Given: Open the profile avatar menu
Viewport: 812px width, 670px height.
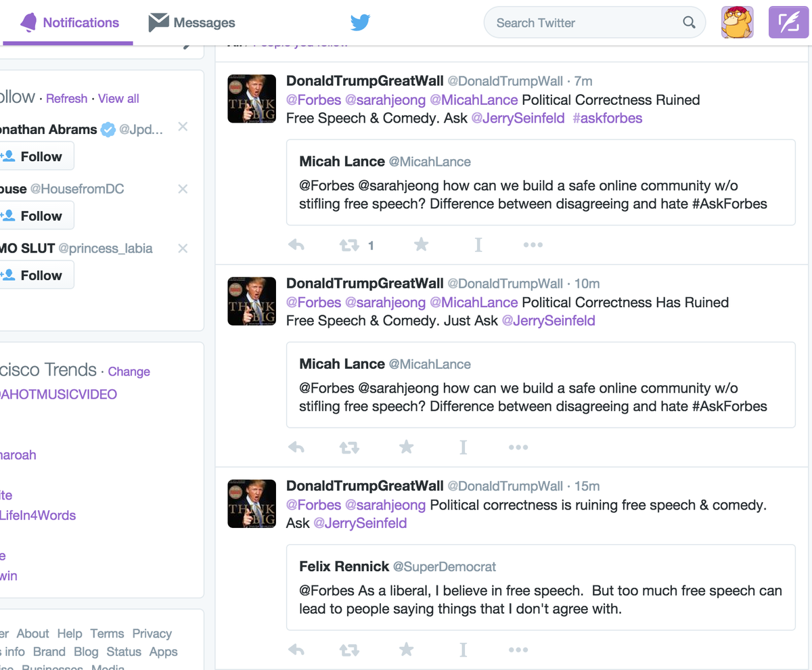Looking at the screenshot, I should tap(738, 22).
